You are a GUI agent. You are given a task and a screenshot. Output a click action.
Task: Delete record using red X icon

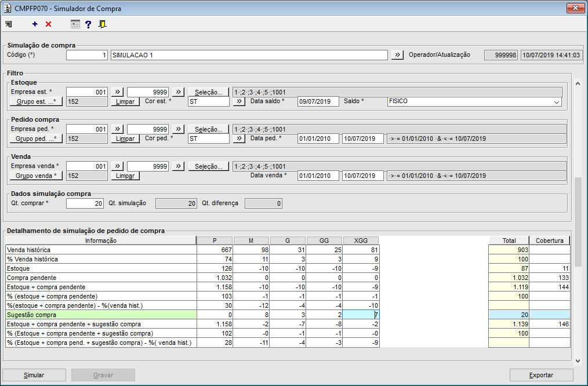pos(48,24)
